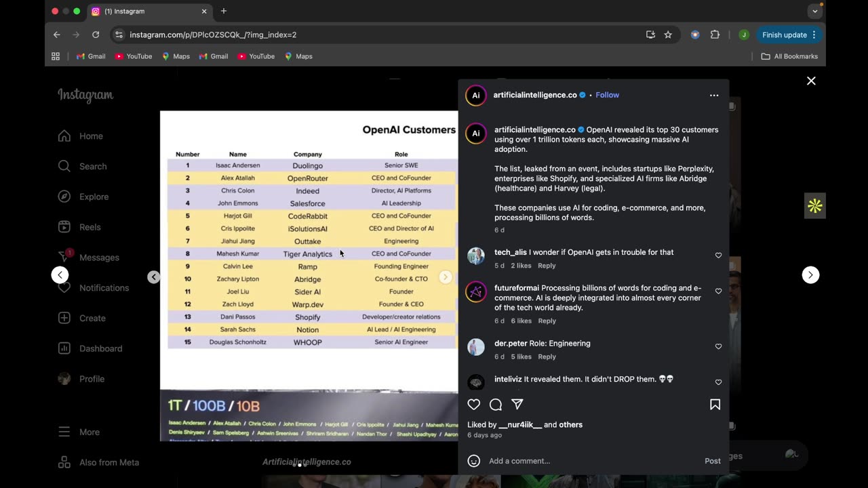Go to the previous post with the left arrow

60,274
